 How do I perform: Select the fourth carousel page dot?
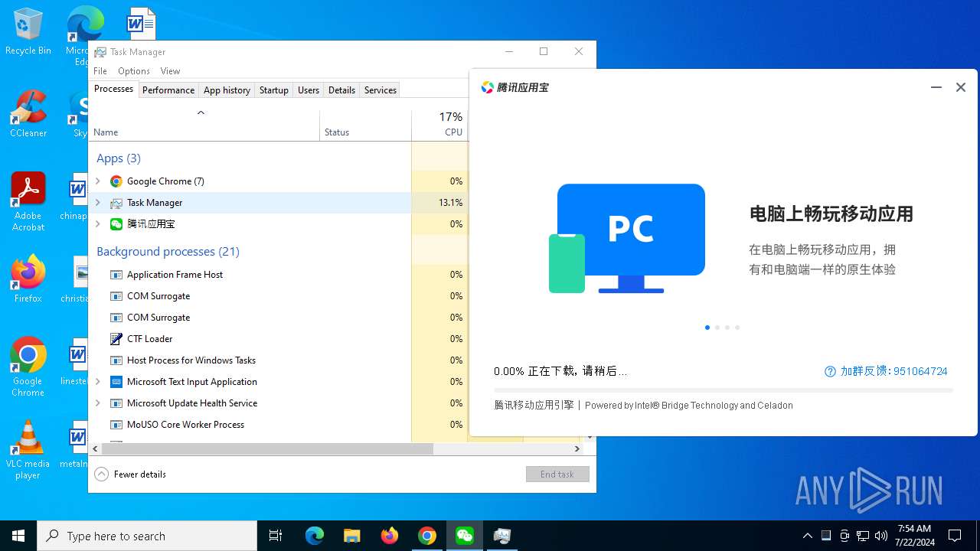pyautogui.click(x=737, y=328)
